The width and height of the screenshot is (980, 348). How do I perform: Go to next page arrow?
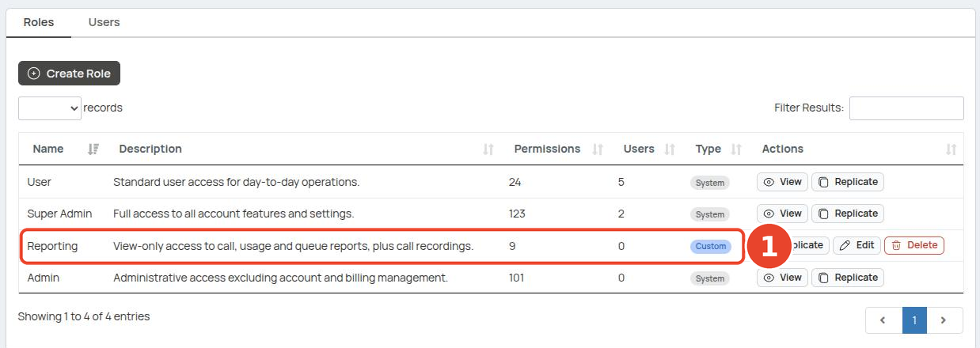(943, 320)
